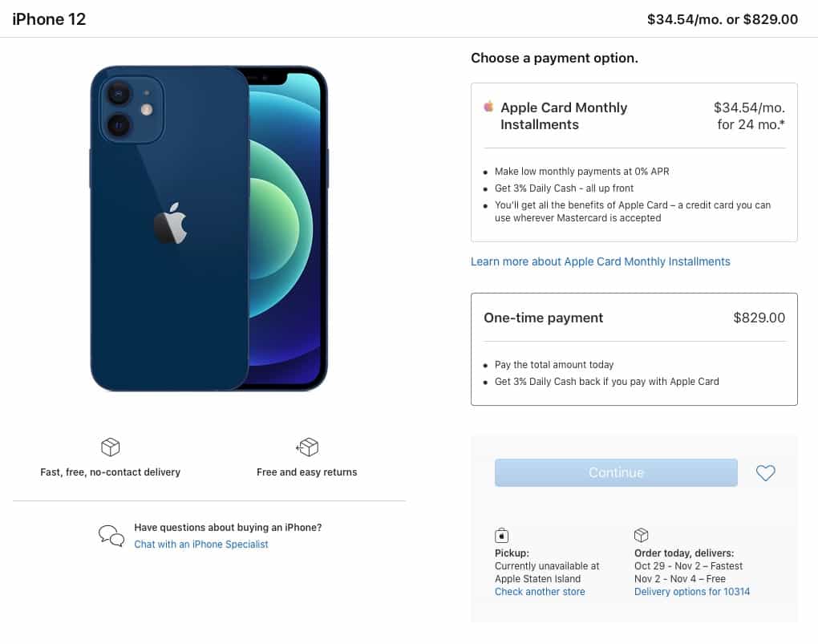Click the $829.00 one-time price

(x=759, y=318)
